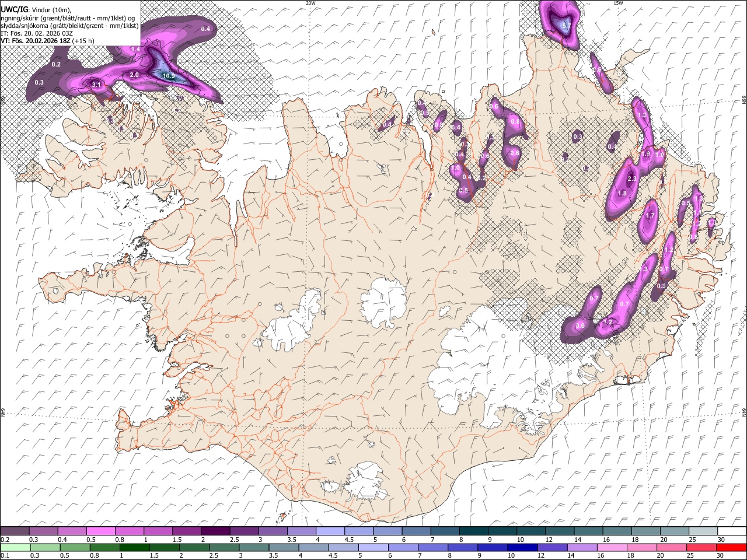Click the IT: Fös. 20. 02. 2026 03Z line
Viewport: 747px width, 560px height.
37,33
